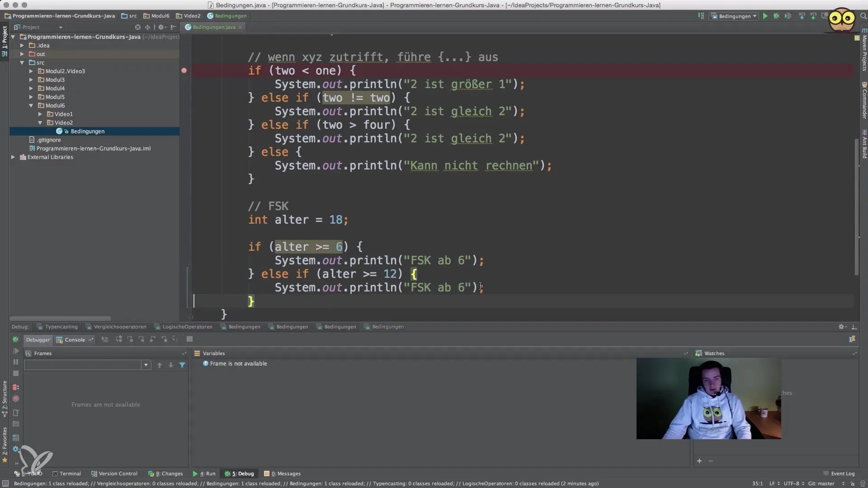Start debugging via the green bug icon
This screenshot has height=488, width=868.
[776, 16]
